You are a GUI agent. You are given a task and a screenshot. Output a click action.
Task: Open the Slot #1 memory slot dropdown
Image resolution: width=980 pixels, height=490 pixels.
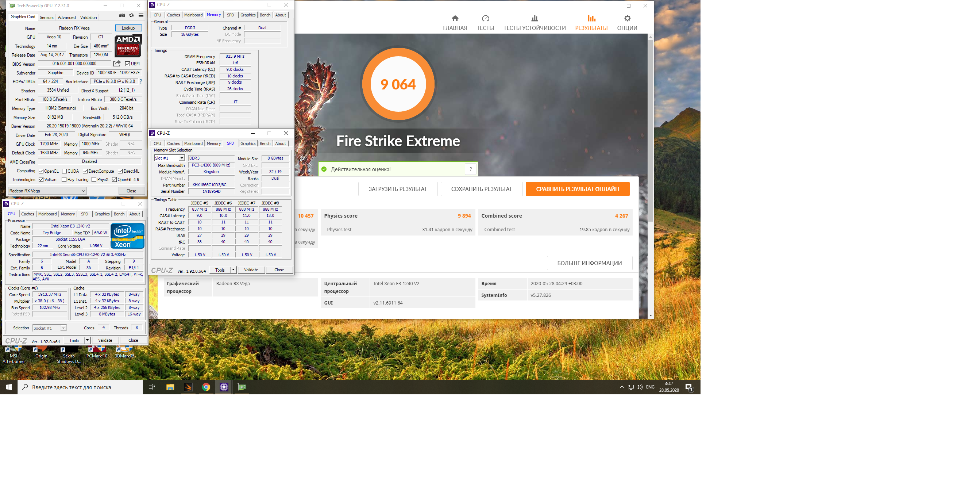point(169,158)
